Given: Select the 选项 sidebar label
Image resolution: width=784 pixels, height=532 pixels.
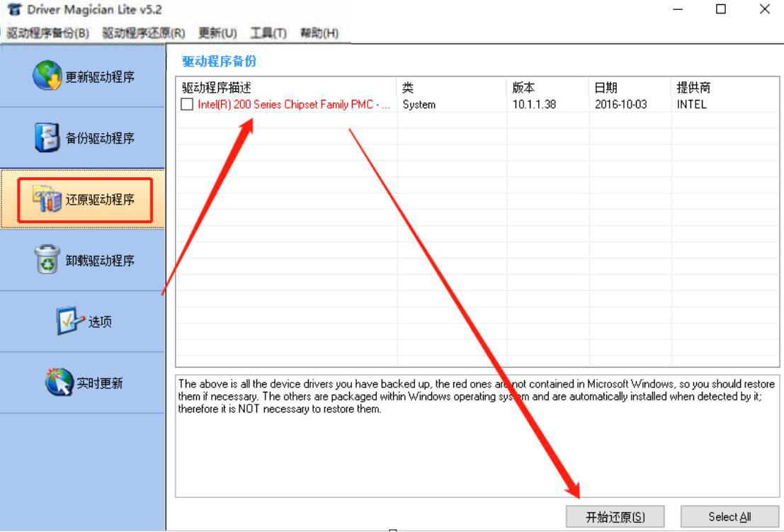Looking at the screenshot, I should point(100,322).
